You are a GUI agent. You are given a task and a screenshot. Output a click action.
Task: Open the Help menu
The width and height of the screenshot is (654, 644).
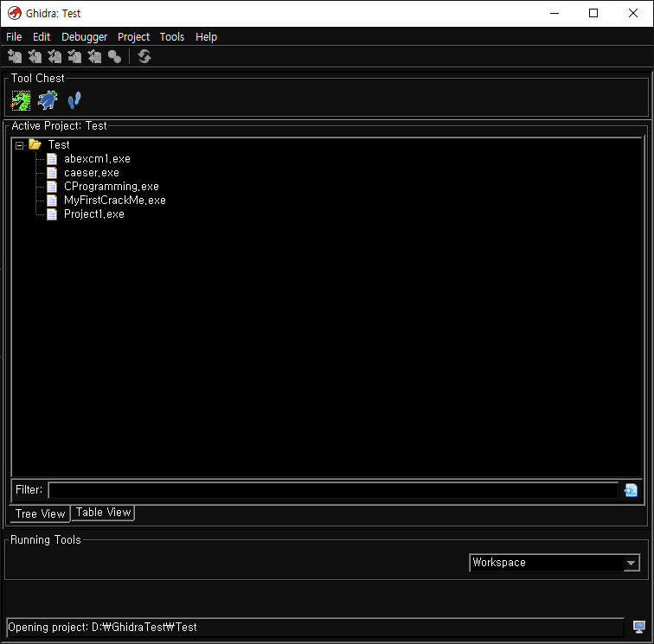pyautogui.click(x=207, y=36)
